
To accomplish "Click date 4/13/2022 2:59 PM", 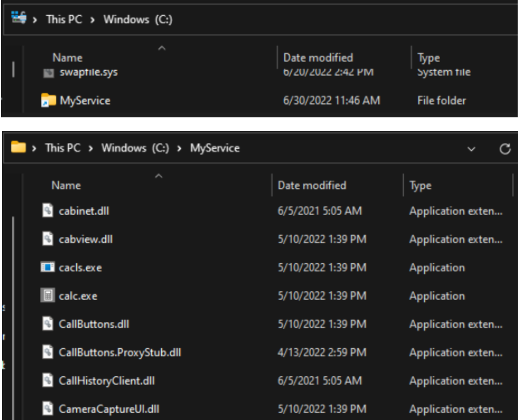I will pos(322,352).
